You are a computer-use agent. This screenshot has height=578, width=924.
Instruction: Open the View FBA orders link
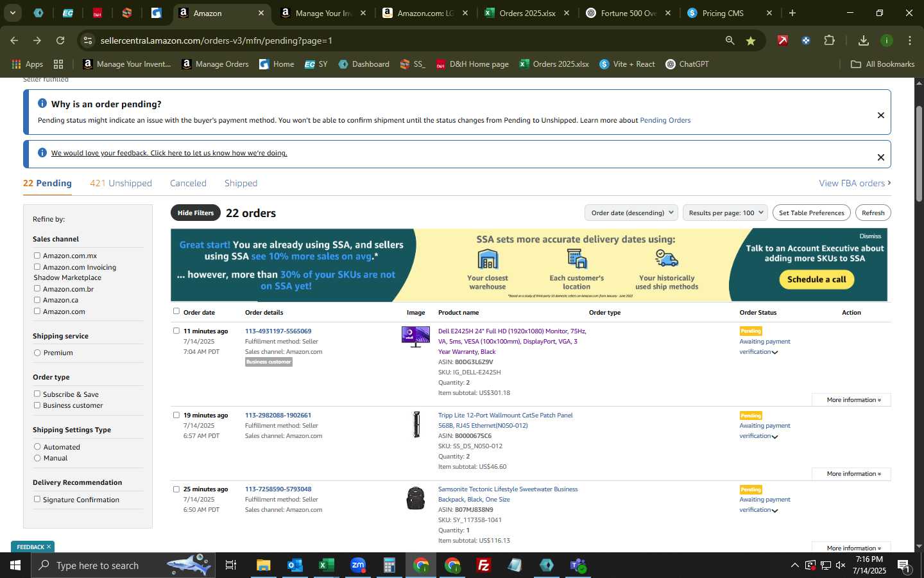[855, 183]
